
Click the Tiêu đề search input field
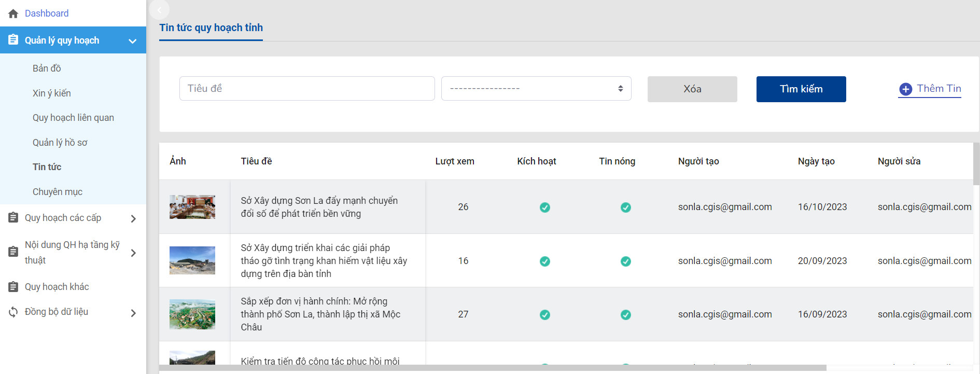click(x=306, y=89)
